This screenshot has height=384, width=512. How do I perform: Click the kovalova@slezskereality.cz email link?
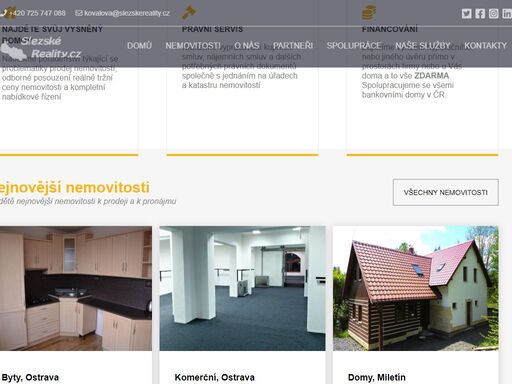click(x=127, y=13)
